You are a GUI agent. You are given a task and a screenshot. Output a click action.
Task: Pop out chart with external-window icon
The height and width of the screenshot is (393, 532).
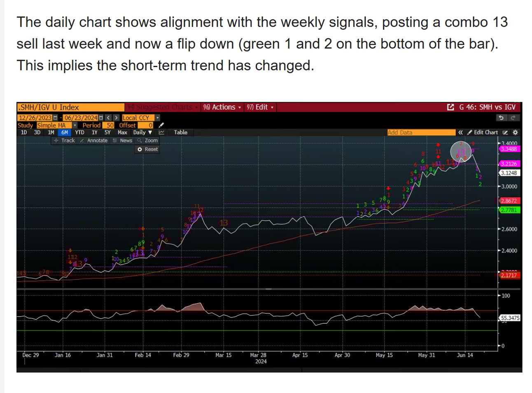450,107
